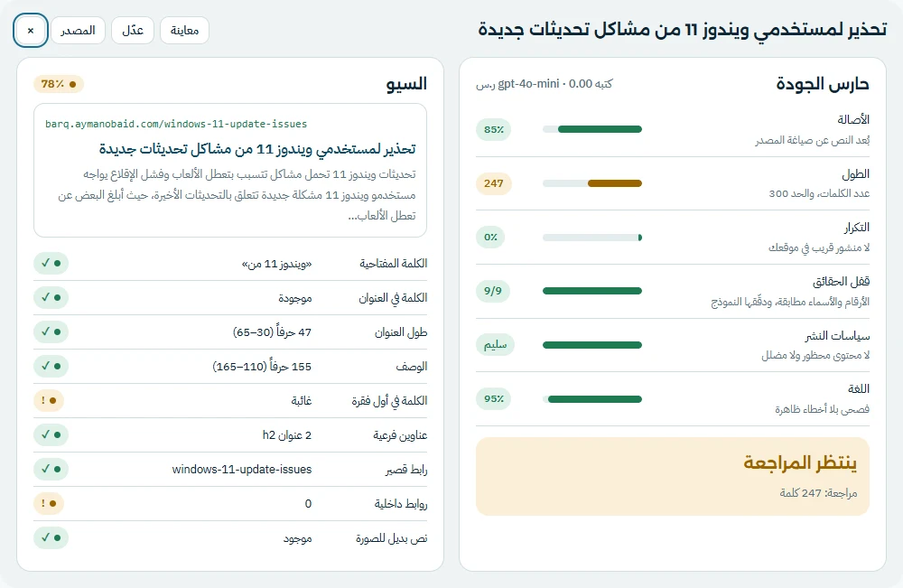Click the check badge for طول العنوان row
903x588 pixels.
[51, 331]
